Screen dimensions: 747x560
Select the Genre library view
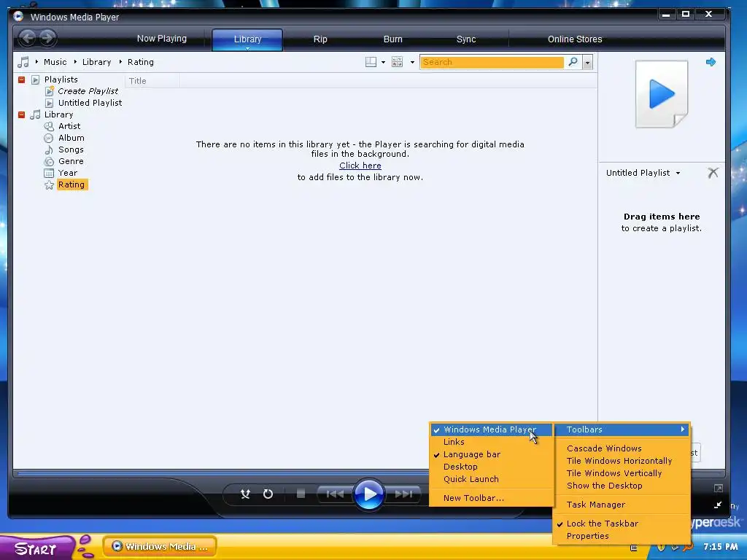click(x=71, y=161)
